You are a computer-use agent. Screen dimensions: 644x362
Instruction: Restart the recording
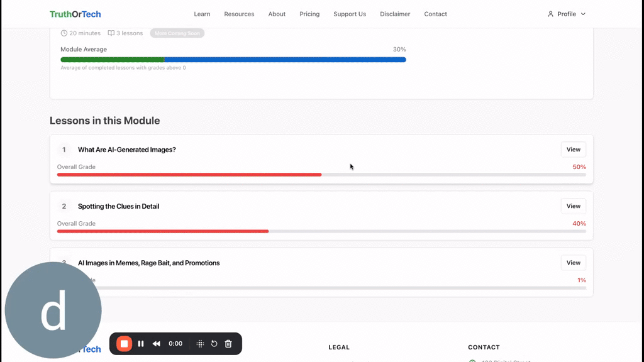(x=214, y=344)
